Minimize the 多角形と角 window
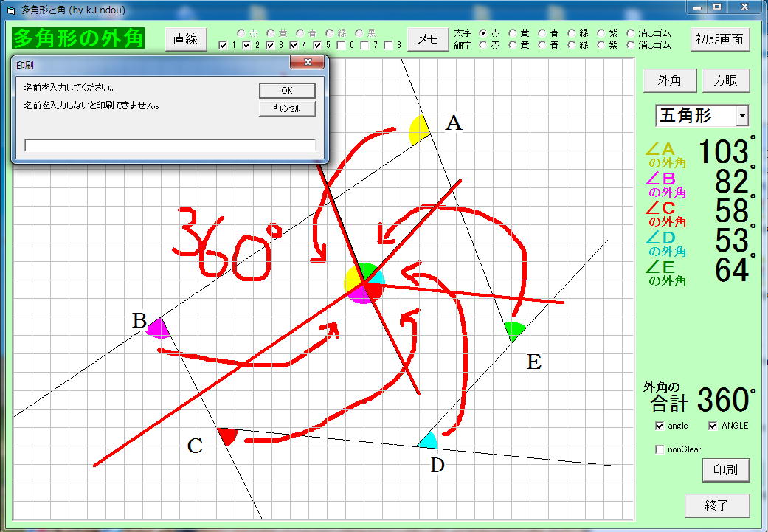Screen dimensions: 768x532 (x=697, y=7)
